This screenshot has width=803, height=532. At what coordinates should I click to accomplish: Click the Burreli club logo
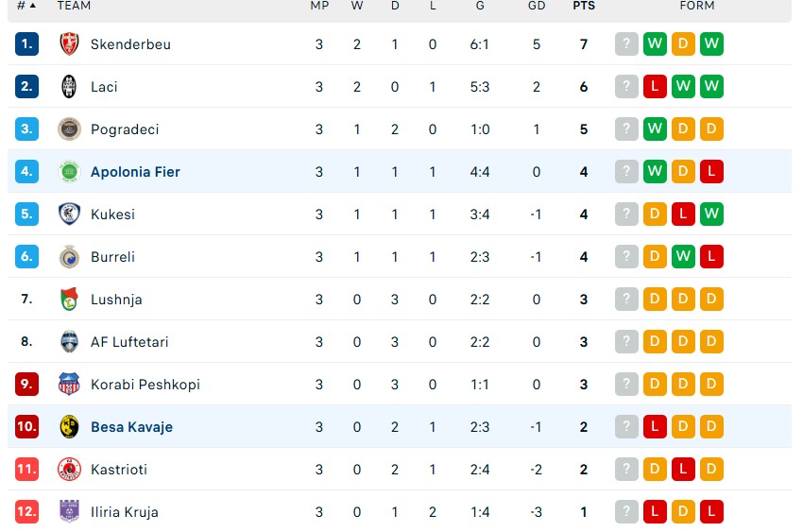(69, 257)
